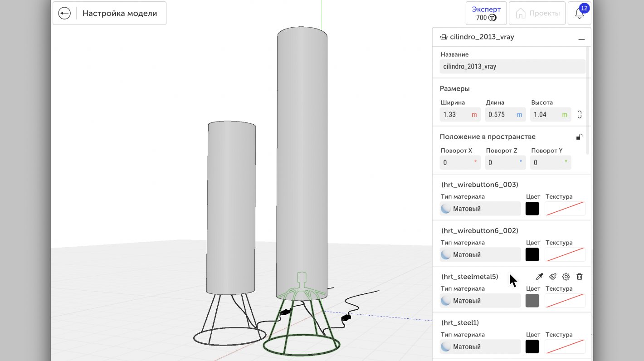Click the black color swatch of hrt_wirebutton6_002
Image resolution: width=644 pixels, height=361 pixels.
coord(532,254)
